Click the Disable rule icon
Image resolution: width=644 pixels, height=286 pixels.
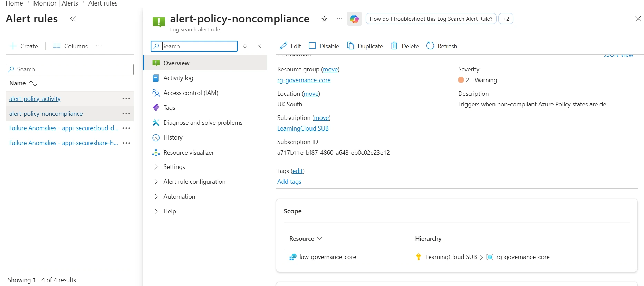tap(312, 46)
